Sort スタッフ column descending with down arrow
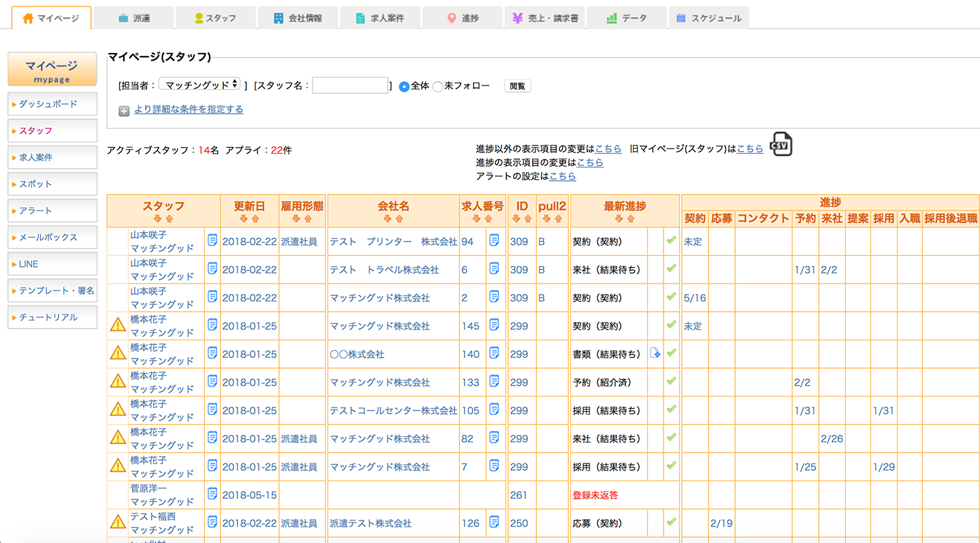980x543 pixels. click(x=157, y=219)
